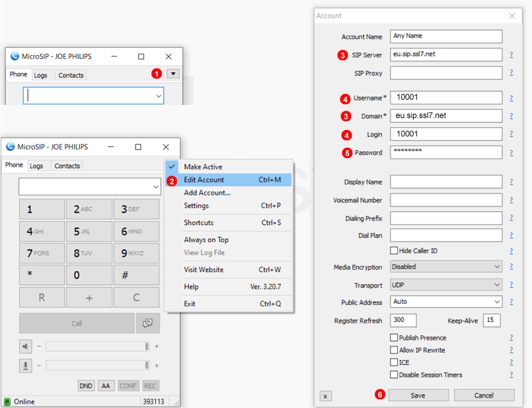The width and height of the screenshot is (532, 408).
Task: Toggle the CONF conference button
Action: click(x=128, y=386)
